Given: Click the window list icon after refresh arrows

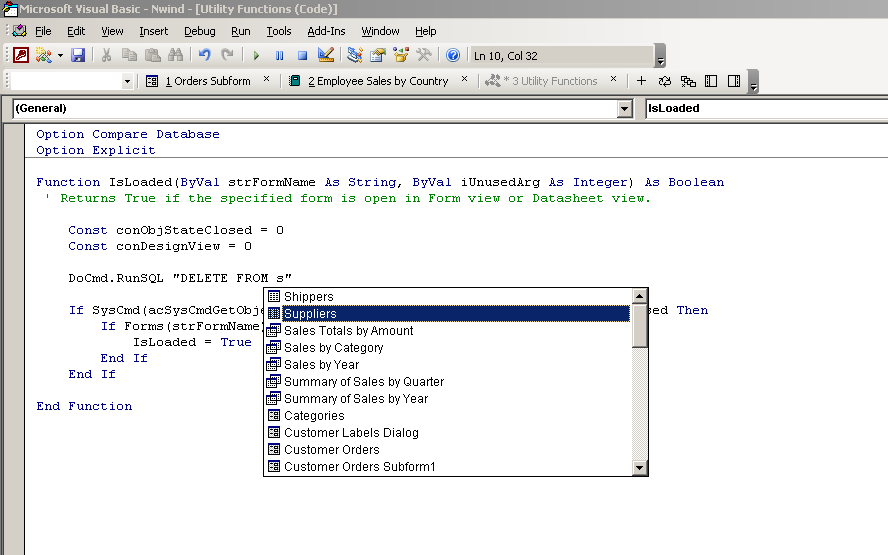Looking at the screenshot, I should 688,81.
